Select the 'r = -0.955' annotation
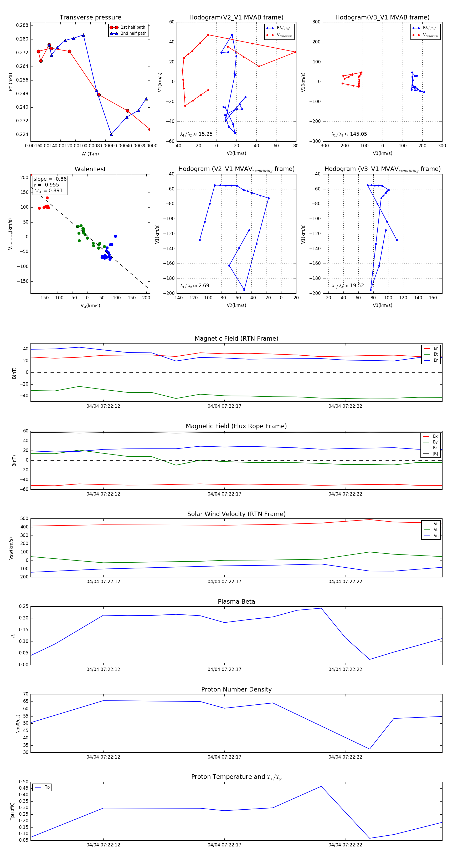 (47, 185)
